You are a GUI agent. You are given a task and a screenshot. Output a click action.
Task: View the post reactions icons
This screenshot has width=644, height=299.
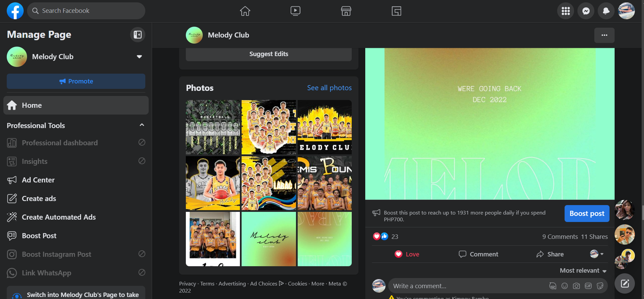380,236
